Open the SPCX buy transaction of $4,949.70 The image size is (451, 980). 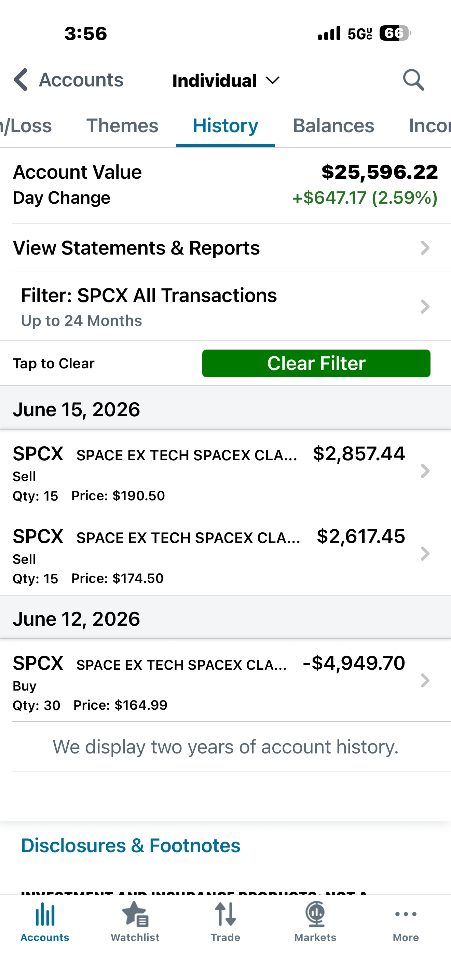click(x=225, y=681)
